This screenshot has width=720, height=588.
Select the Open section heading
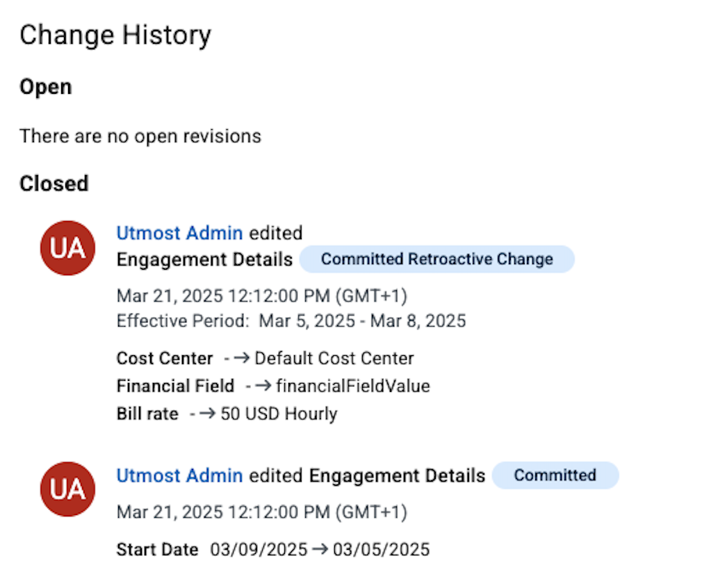(45, 87)
